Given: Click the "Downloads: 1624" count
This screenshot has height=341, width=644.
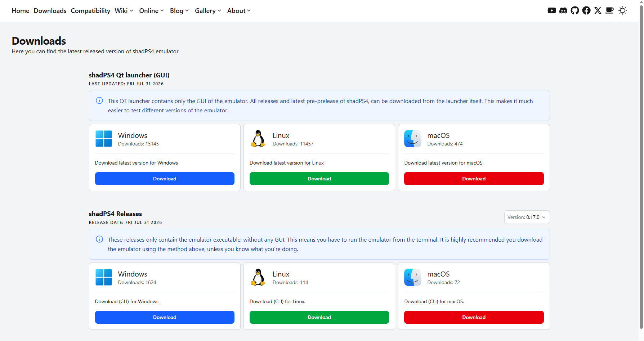Looking at the screenshot, I should point(137,282).
